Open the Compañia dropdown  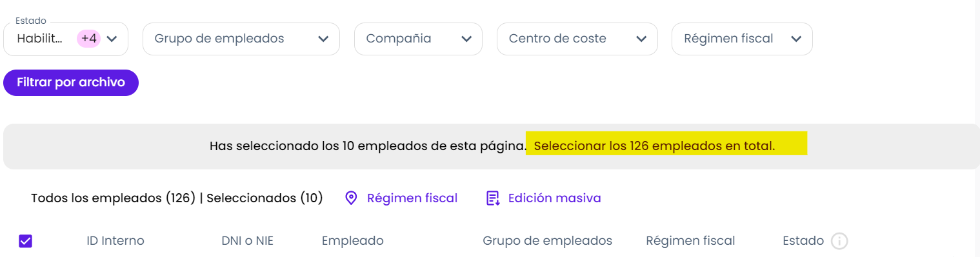[x=418, y=39]
